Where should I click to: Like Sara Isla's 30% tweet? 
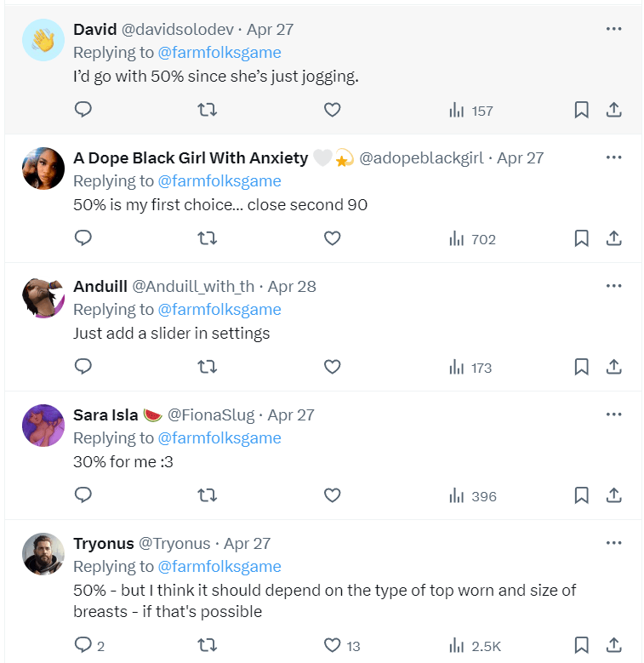pos(333,495)
